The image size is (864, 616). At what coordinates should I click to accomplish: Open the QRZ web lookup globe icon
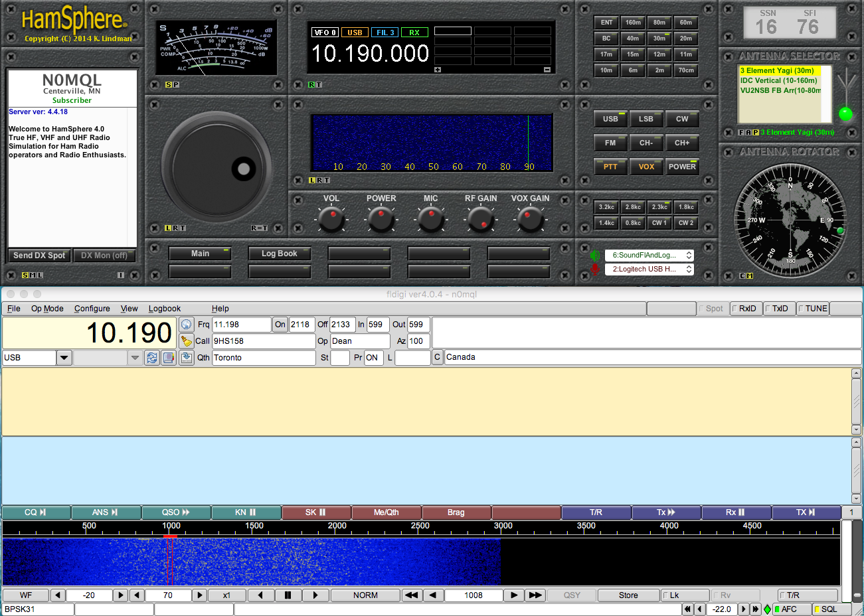click(x=187, y=325)
